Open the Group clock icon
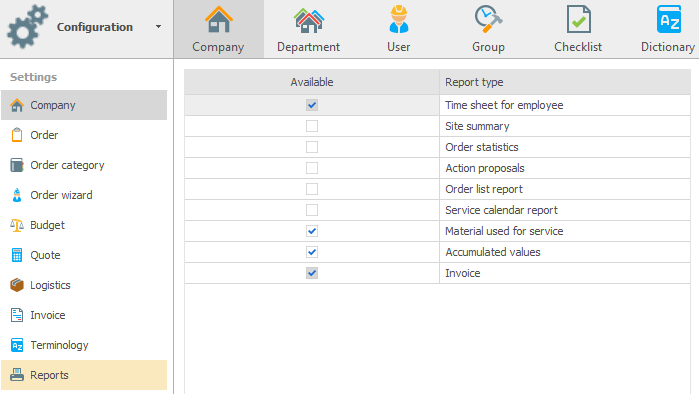Screen dimensions: 699x394 [488, 19]
